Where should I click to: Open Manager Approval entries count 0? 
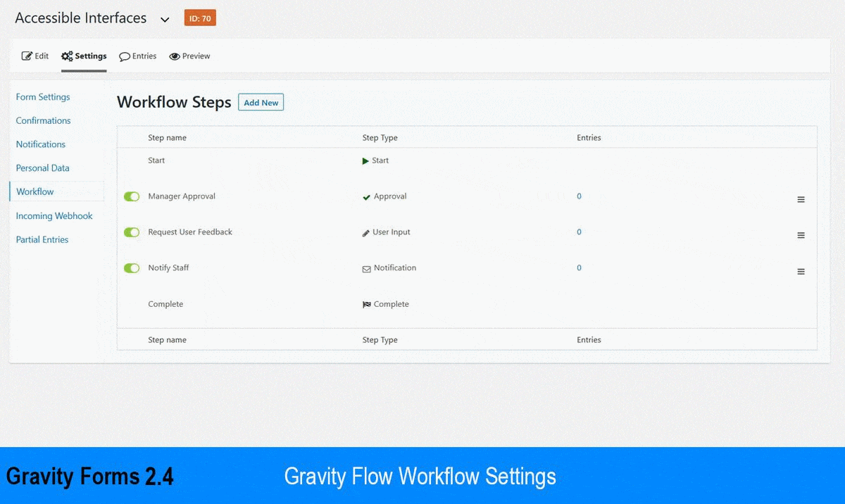pos(580,196)
